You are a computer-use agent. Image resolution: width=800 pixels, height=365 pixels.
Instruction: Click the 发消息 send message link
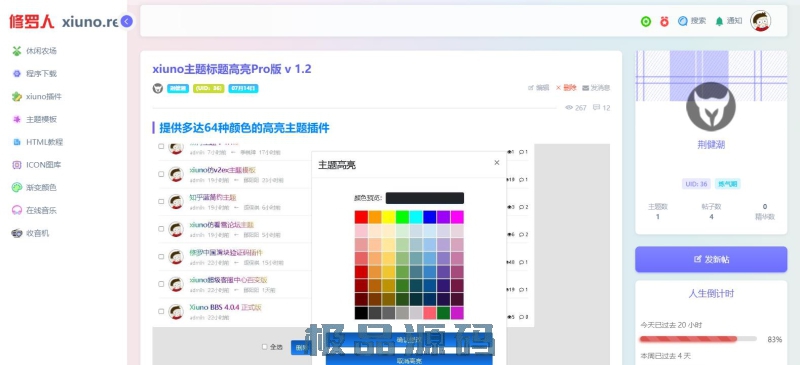tap(596, 88)
